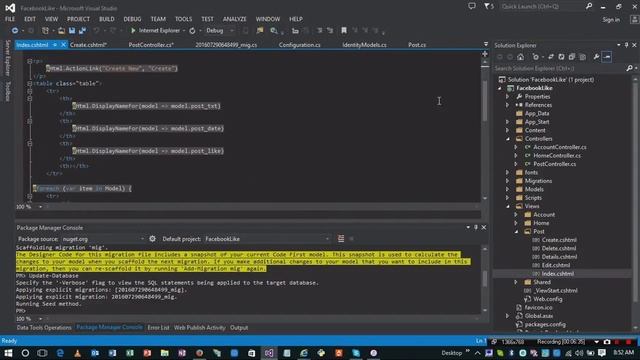The image size is (640, 360).
Task: Switch to the Create.cshtml tab
Action: (88, 45)
